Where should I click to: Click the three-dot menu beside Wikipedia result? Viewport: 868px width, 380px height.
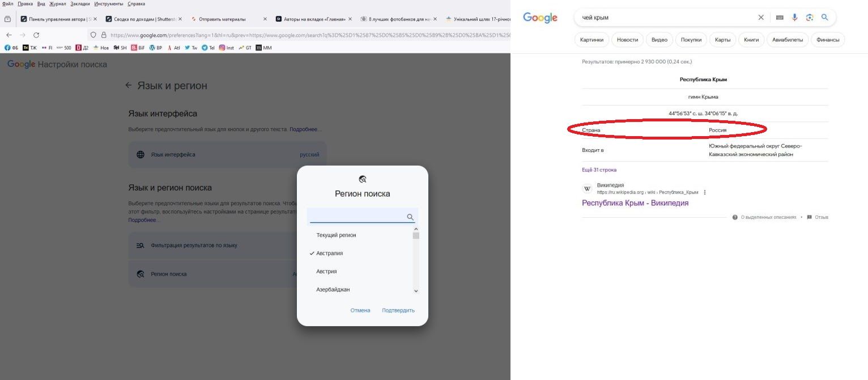click(705, 192)
